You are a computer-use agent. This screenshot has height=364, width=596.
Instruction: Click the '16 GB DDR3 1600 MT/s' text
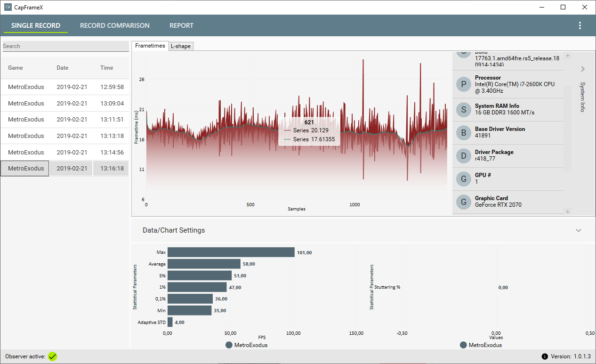505,113
